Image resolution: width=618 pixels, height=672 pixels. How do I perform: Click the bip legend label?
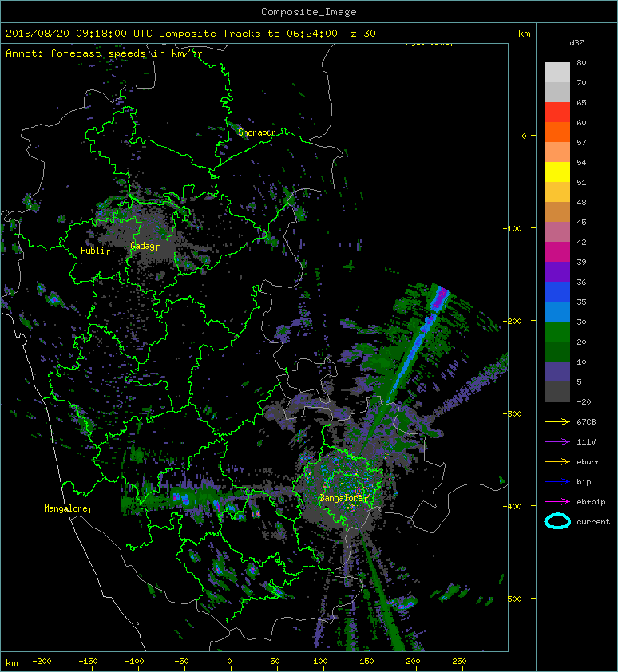[584, 482]
